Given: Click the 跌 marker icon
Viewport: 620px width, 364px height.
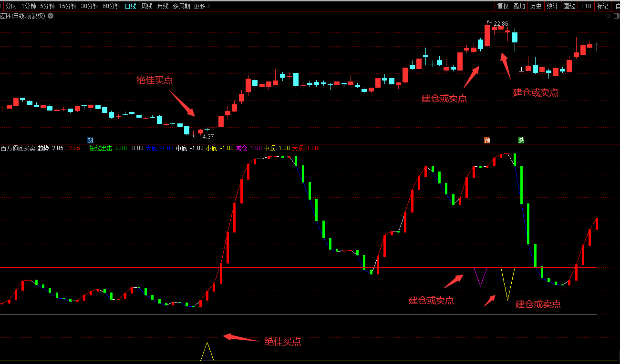Looking at the screenshot, I should click(521, 140).
